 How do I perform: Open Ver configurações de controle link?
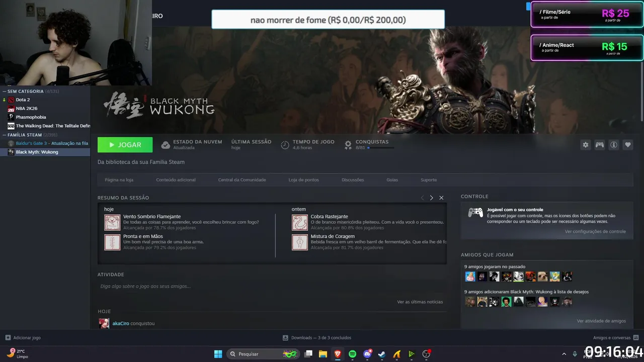pyautogui.click(x=595, y=231)
